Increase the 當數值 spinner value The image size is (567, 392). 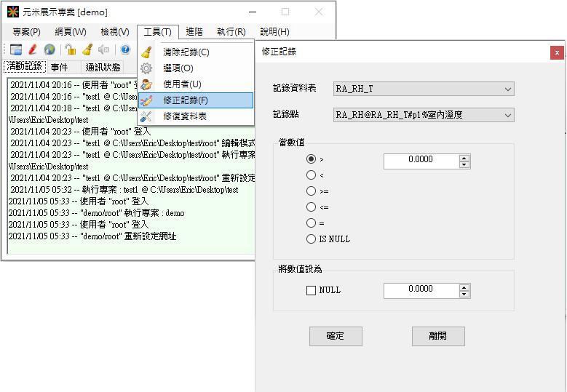[x=464, y=157]
